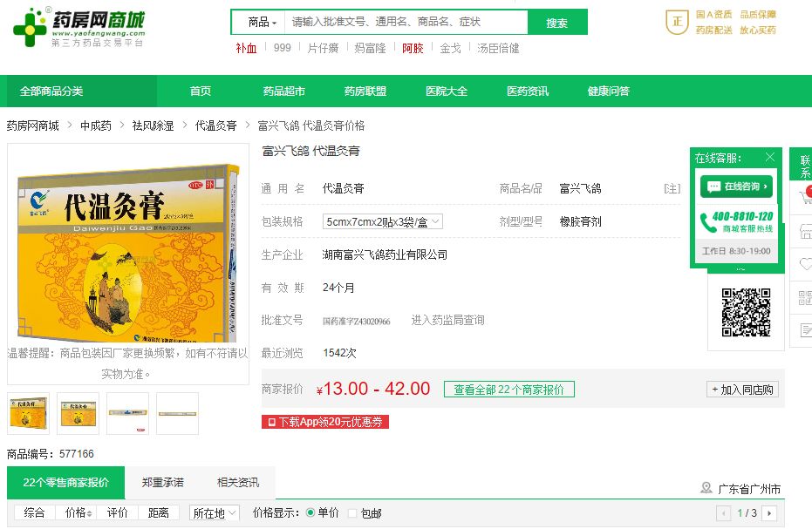The image size is (812, 529).
Task: Go to previous page of merchants
Action: pyautogui.click(x=723, y=513)
